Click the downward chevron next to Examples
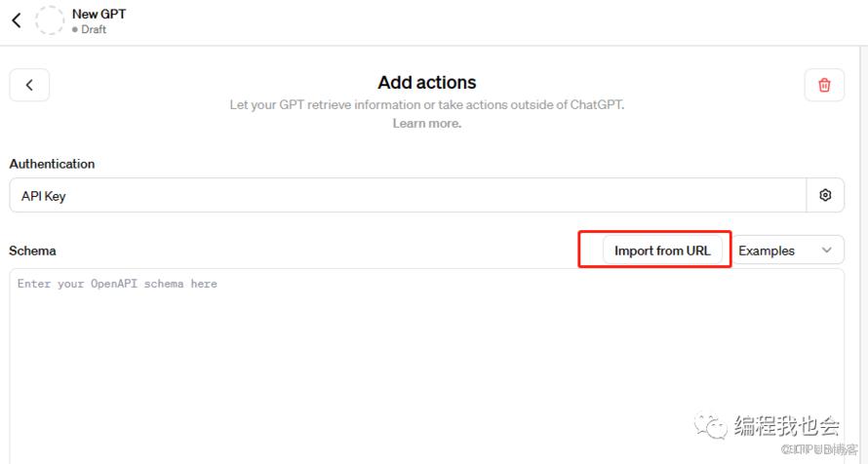 tap(827, 251)
